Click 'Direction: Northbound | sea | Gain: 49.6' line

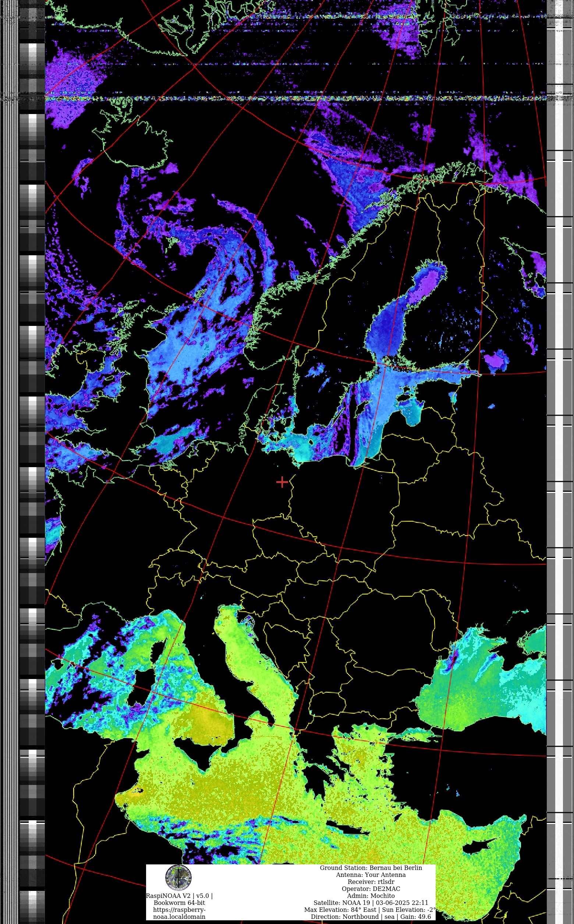tap(371, 917)
